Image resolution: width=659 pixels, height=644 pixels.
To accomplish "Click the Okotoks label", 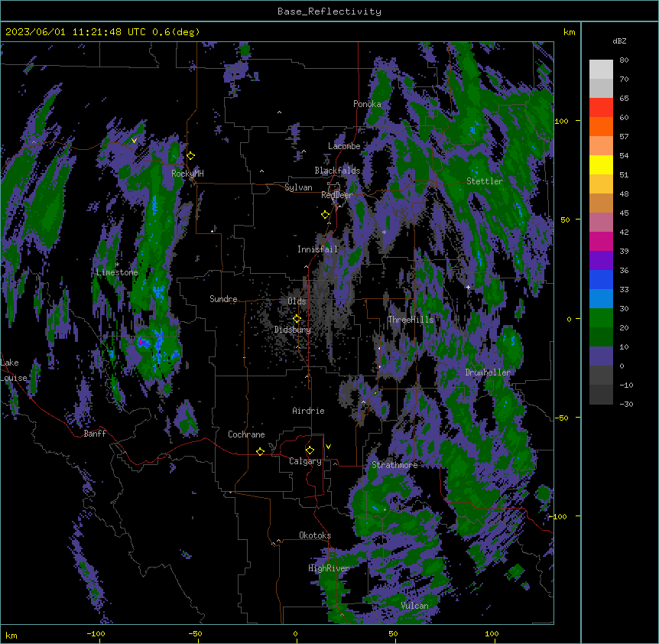I will click(315, 535).
